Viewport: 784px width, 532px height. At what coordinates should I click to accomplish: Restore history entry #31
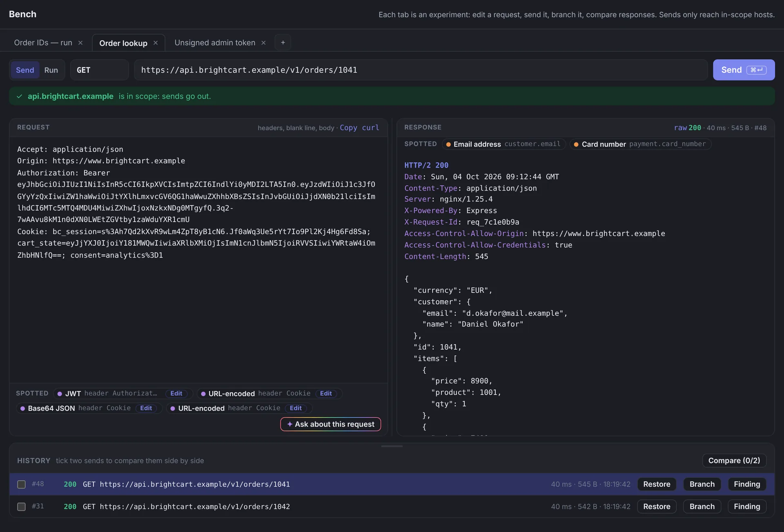point(657,507)
